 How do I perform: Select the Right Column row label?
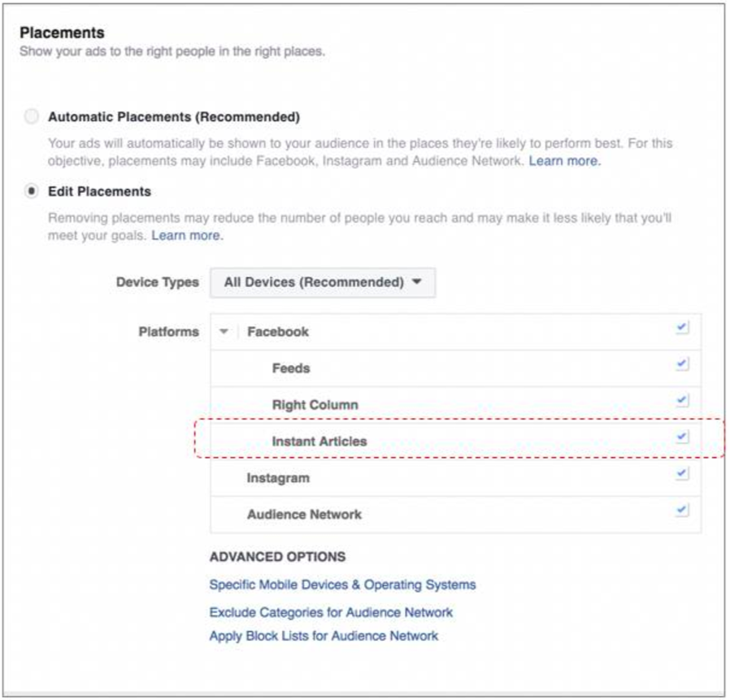point(315,405)
